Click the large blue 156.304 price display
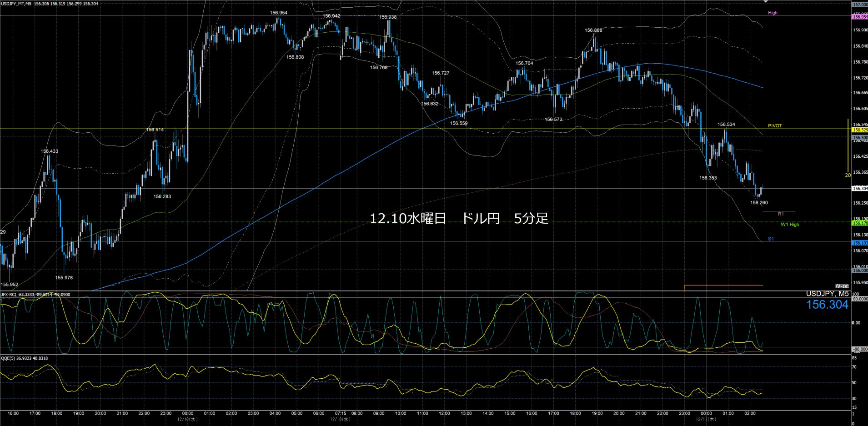Viewport: 868px width, 426px height. tap(827, 305)
